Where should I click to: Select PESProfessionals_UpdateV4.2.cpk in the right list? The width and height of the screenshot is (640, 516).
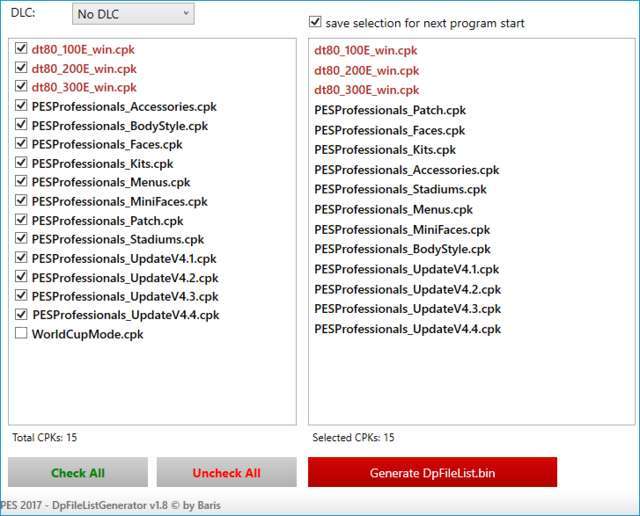coord(407,289)
